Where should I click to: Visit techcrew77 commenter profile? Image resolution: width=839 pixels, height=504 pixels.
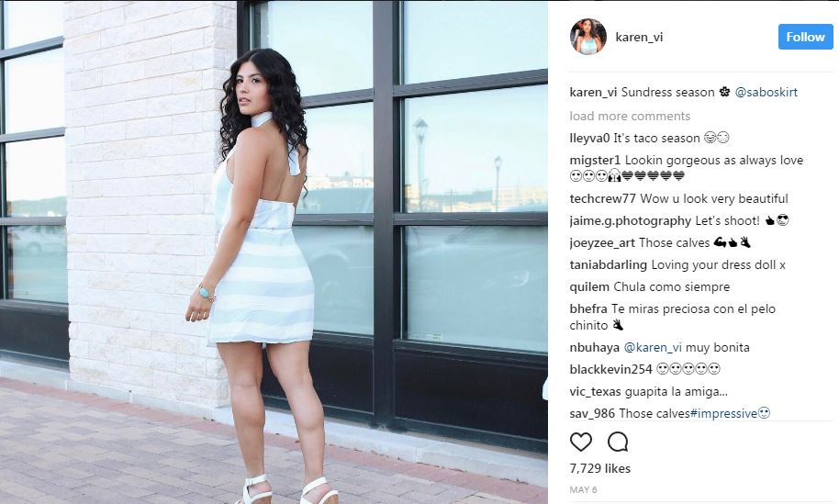[x=602, y=198]
